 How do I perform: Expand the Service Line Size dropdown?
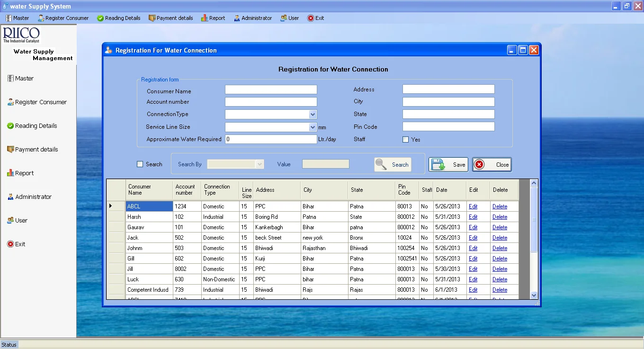tap(313, 126)
